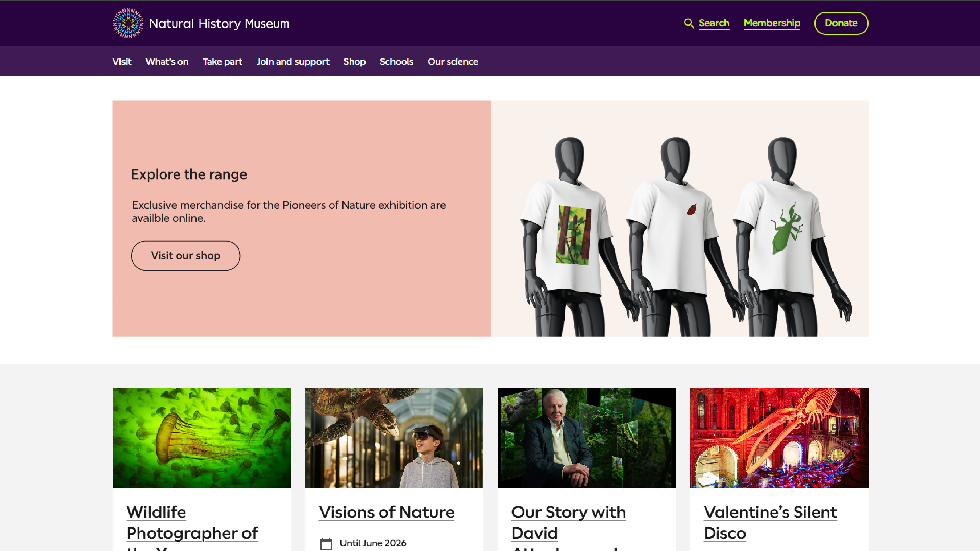Click the T-shirt mannequins merchandise image
This screenshot has width=980, height=551.
[x=679, y=218]
